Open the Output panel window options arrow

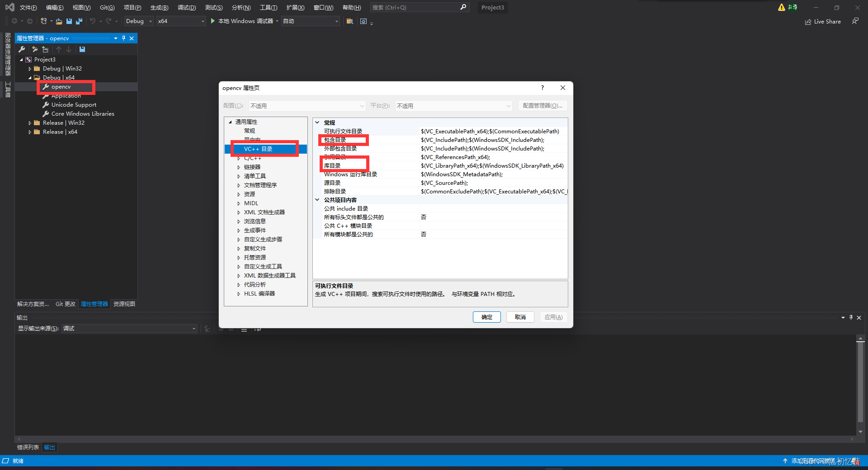point(843,318)
